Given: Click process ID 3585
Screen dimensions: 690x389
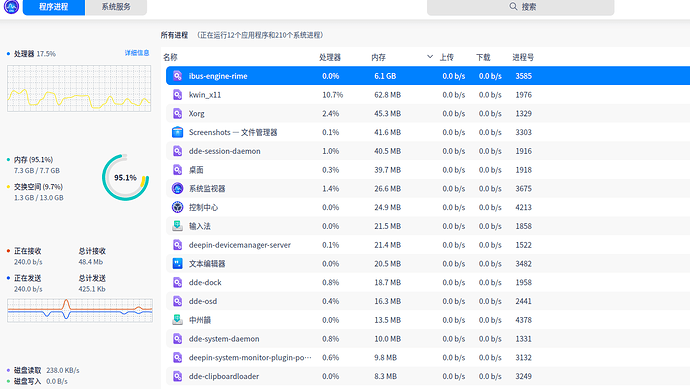Looking at the screenshot, I should [x=524, y=76].
